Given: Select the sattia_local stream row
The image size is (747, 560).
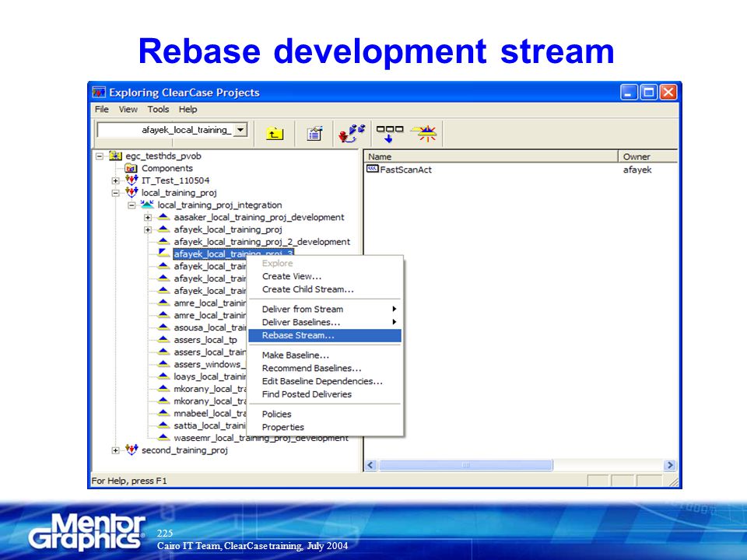Looking at the screenshot, I should coord(209,425).
